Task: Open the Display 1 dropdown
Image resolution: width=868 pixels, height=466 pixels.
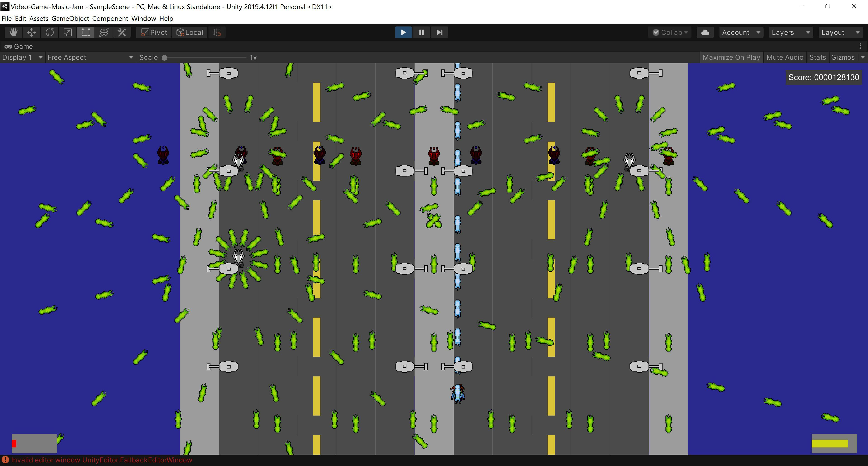Action: point(21,57)
